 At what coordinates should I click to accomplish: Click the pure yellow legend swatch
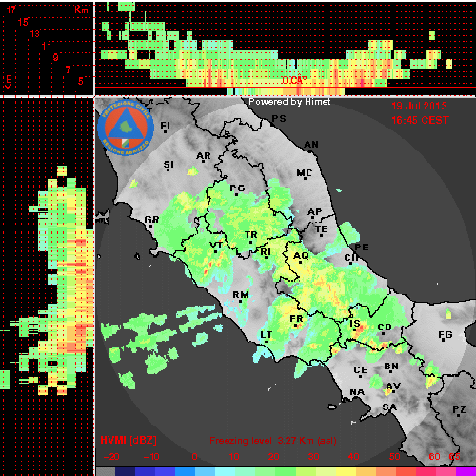coord(346,471)
